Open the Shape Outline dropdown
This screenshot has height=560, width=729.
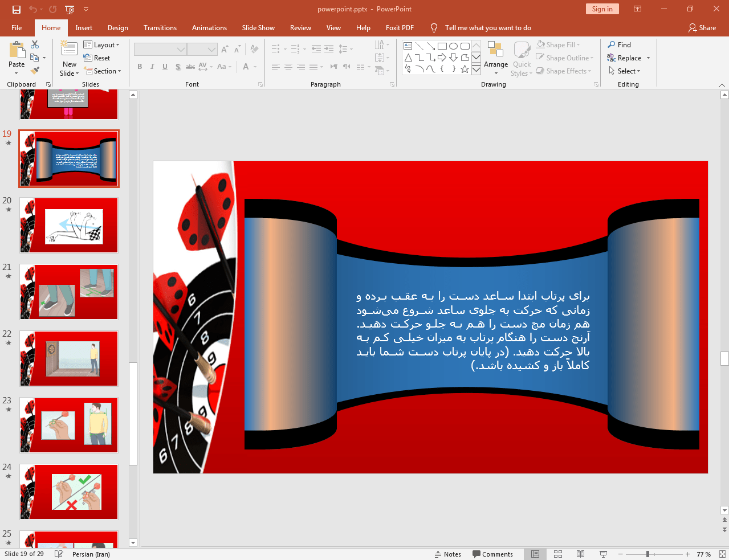[564, 58]
